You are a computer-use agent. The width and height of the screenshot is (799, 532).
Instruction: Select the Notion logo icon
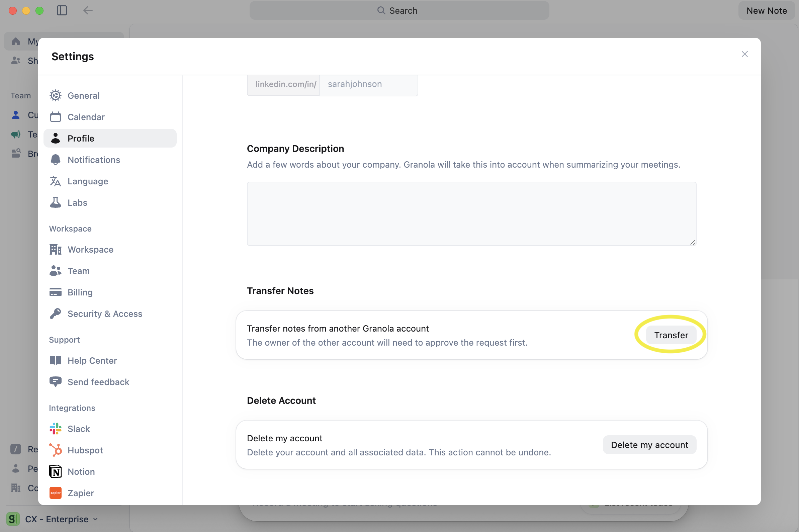coord(55,472)
